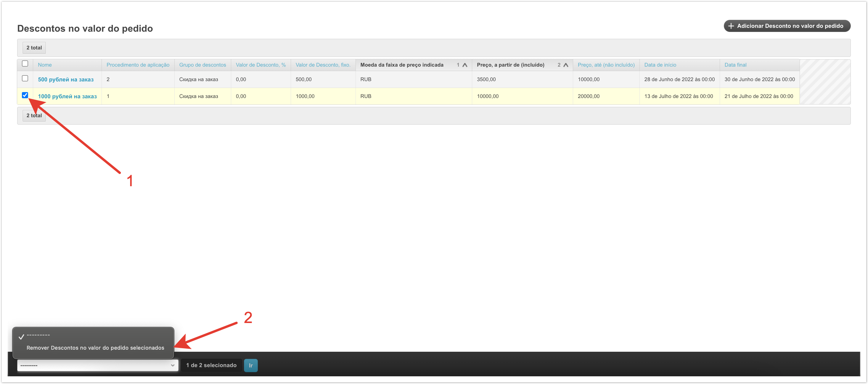Open the action dropdown in bottom bar
The image size is (868, 384).
tap(97, 365)
